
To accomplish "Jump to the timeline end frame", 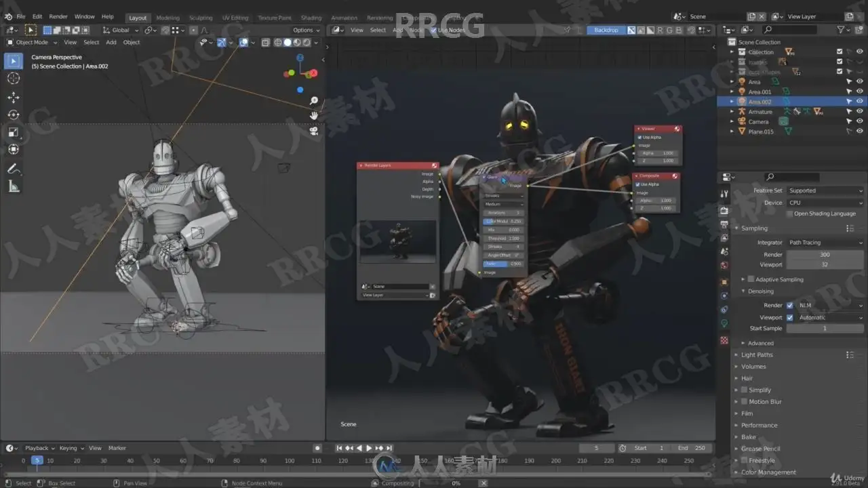I will 390,448.
